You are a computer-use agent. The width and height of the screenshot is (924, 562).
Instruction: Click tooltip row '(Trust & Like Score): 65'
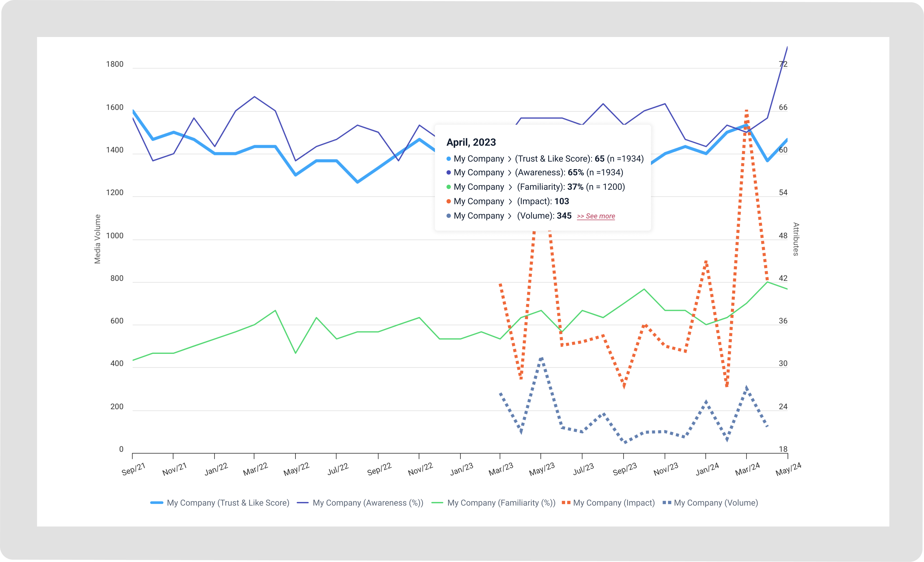[545, 159]
